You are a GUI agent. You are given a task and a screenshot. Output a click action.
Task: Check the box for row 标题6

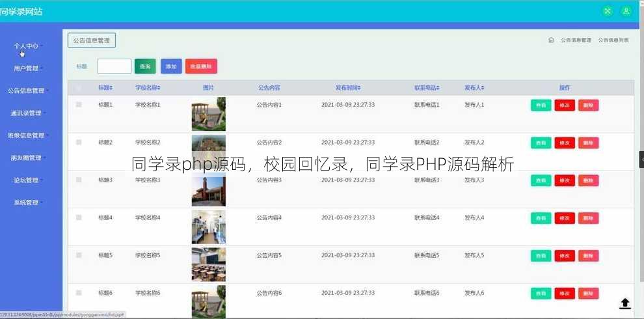[79, 293]
